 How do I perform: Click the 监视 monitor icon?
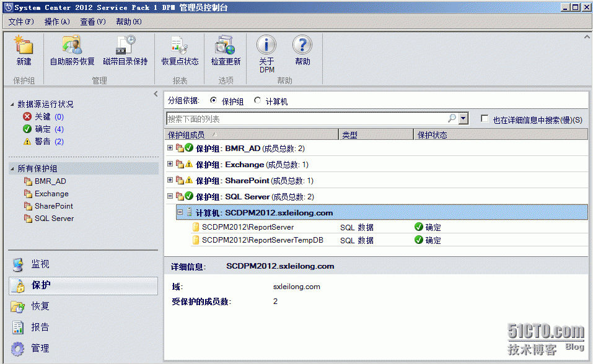point(18,264)
